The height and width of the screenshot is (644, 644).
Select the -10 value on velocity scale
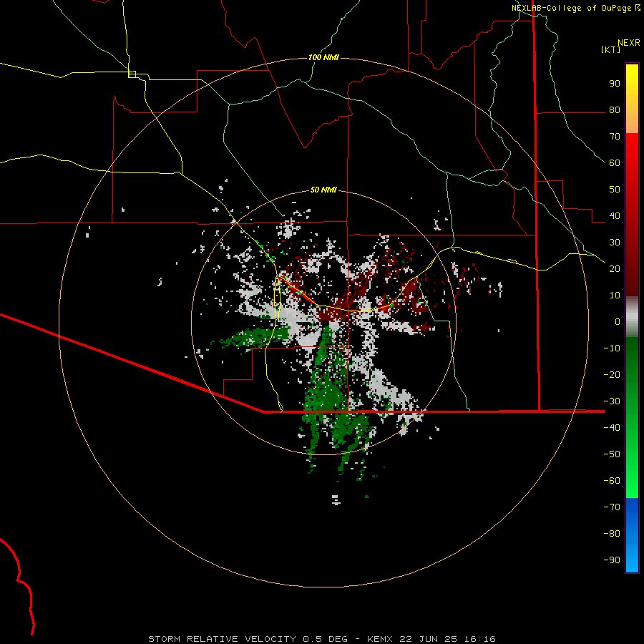[x=612, y=348]
